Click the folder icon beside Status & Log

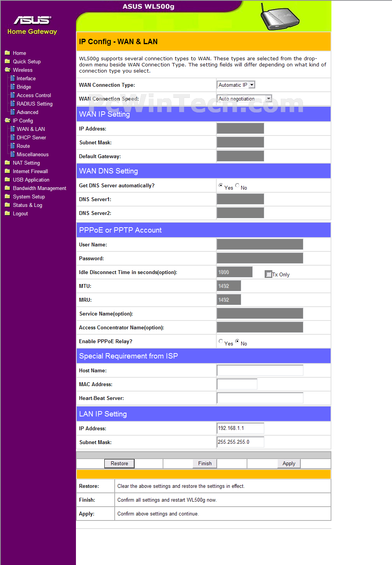click(7, 205)
